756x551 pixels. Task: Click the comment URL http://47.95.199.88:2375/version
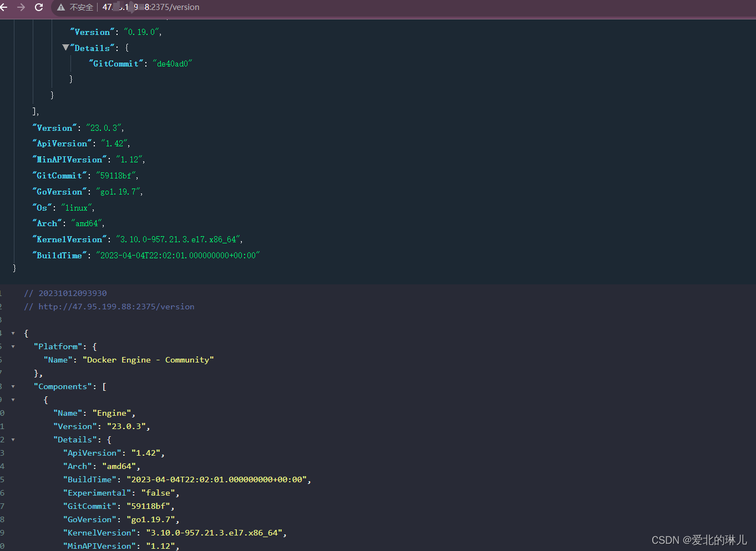(116, 307)
